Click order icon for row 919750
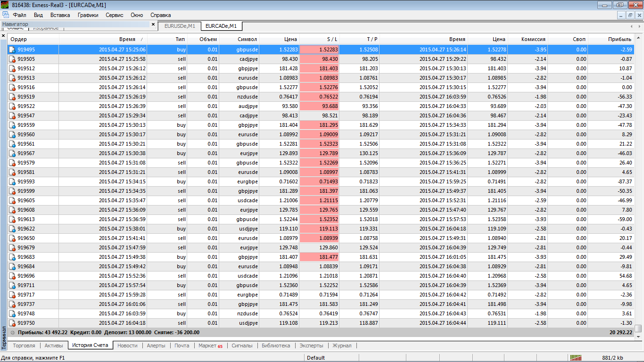Viewport: 644px width, 362px height. coord(12,323)
